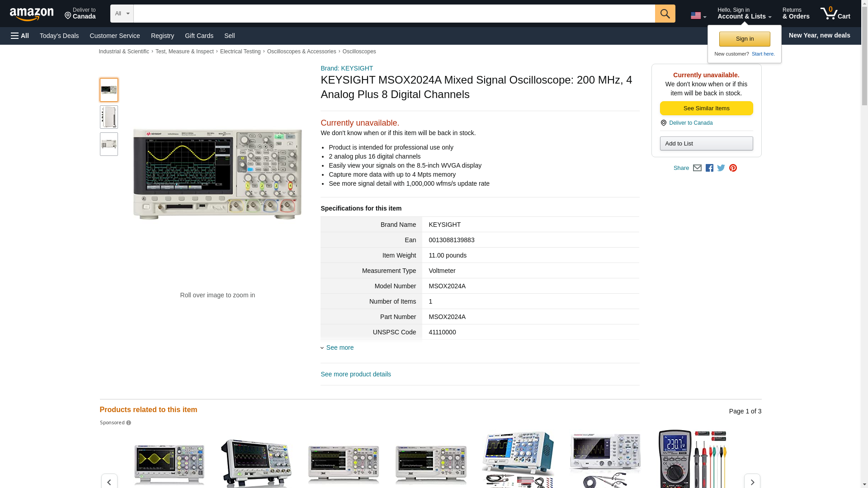Click into the search text field
Viewport: 868px width, 488px height.
point(393,14)
